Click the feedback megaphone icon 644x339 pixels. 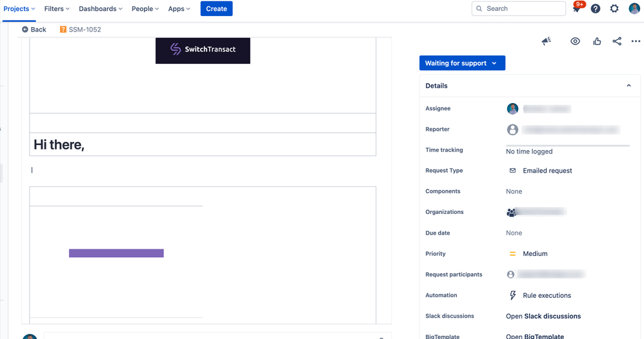(546, 41)
